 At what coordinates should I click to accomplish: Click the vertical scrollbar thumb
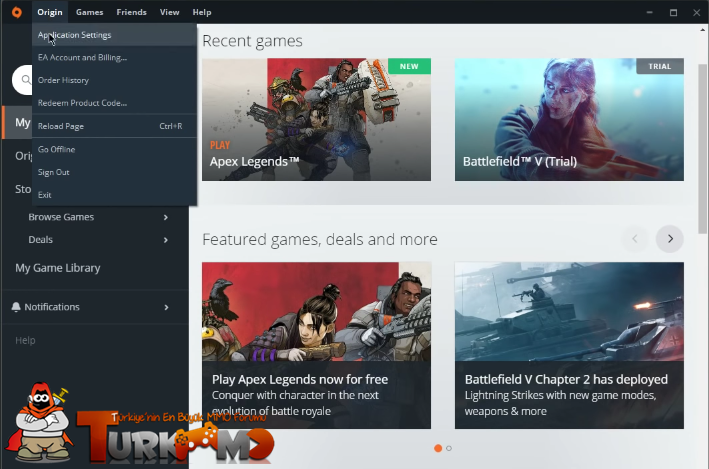click(x=702, y=149)
